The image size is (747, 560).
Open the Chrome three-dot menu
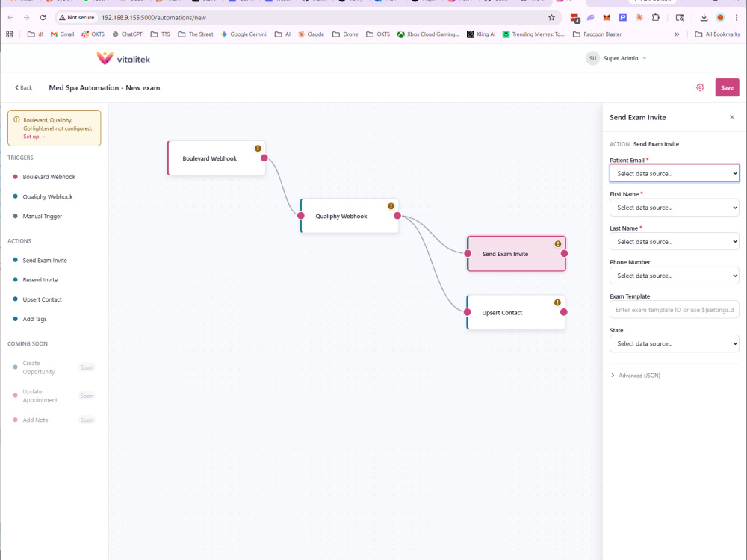(x=737, y=18)
